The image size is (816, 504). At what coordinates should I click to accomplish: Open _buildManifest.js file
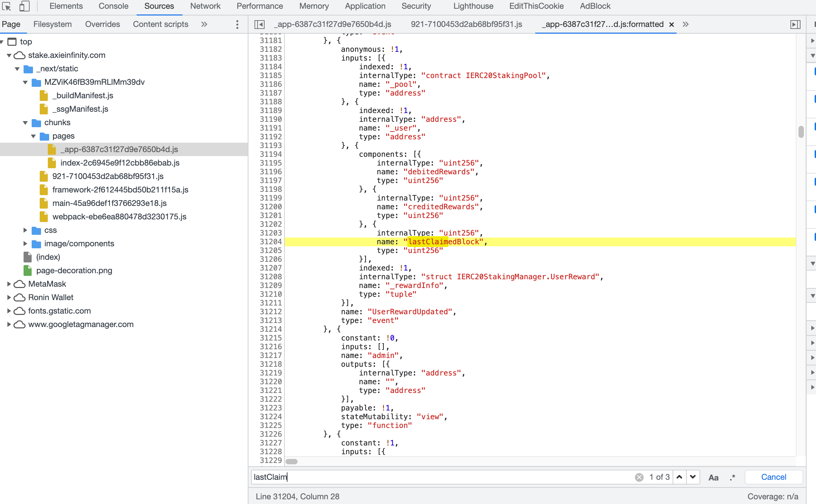coord(83,96)
